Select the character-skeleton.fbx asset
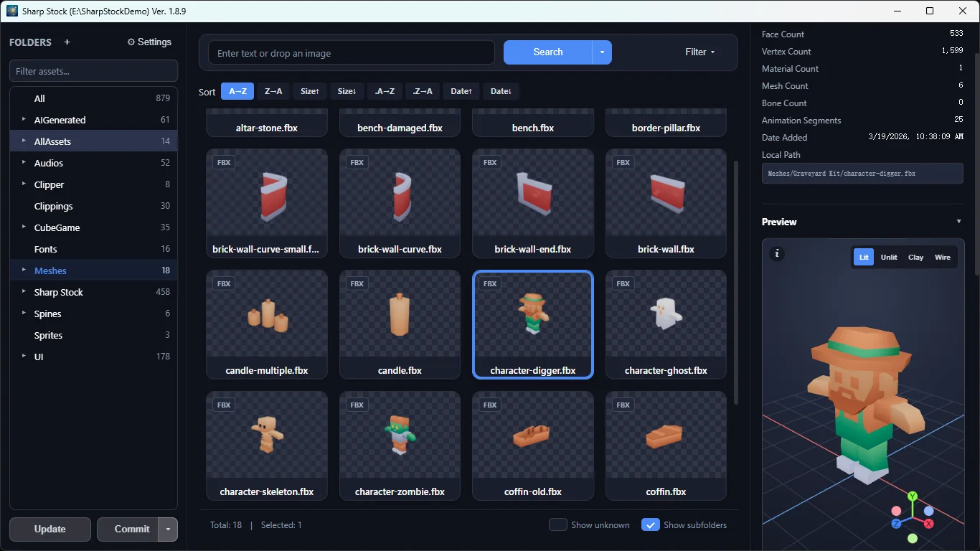The image size is (980, 551). tap(267, 446)
